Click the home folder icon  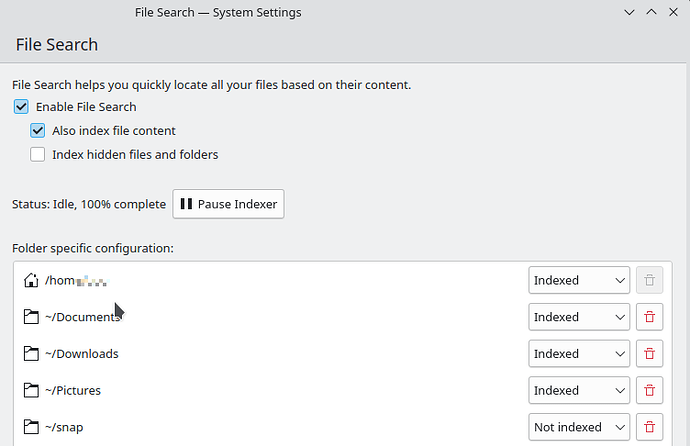point(31,281)
